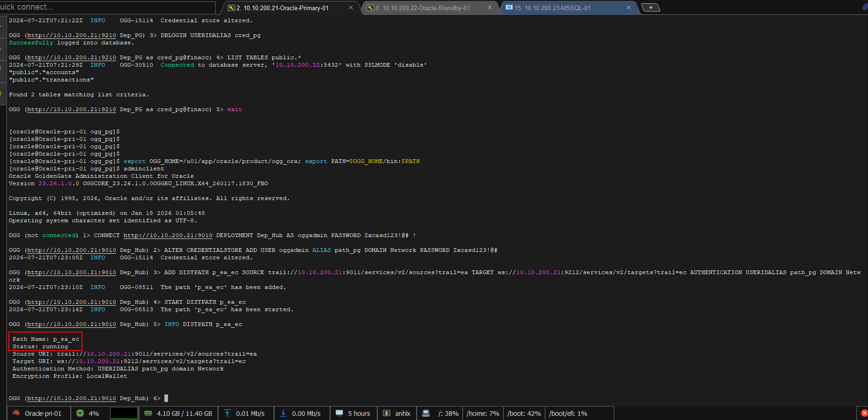The height and width of the screenshot is (420, 868).
Task: Close the MSSQL-01 session tab
Action: point(629,7)
